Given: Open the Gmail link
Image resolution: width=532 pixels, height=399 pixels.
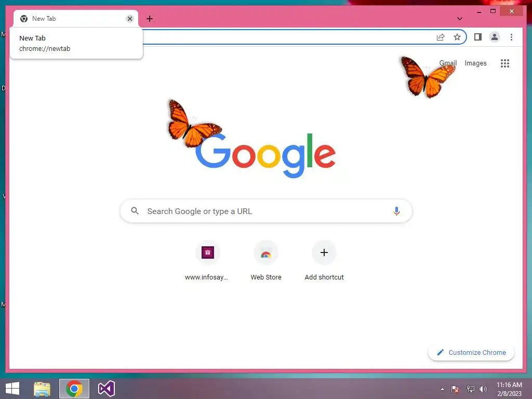Looking at the screenshot, I should [x=448, y=63].
